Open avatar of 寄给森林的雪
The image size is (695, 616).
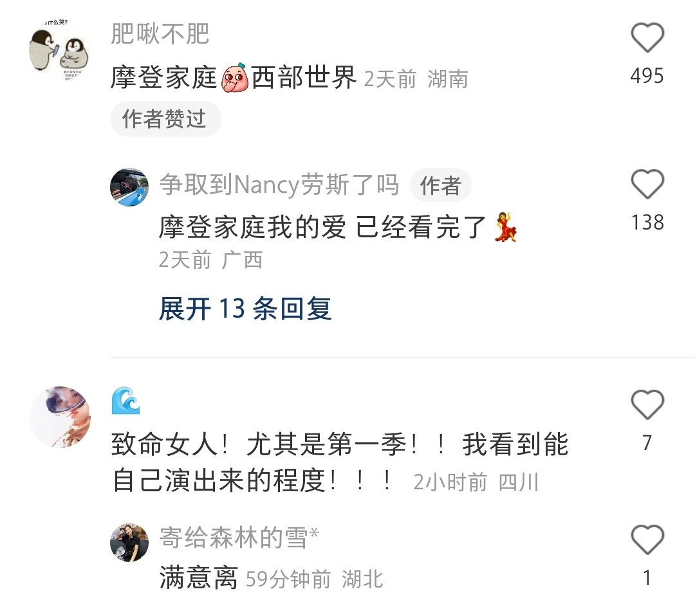click(129, 543)
